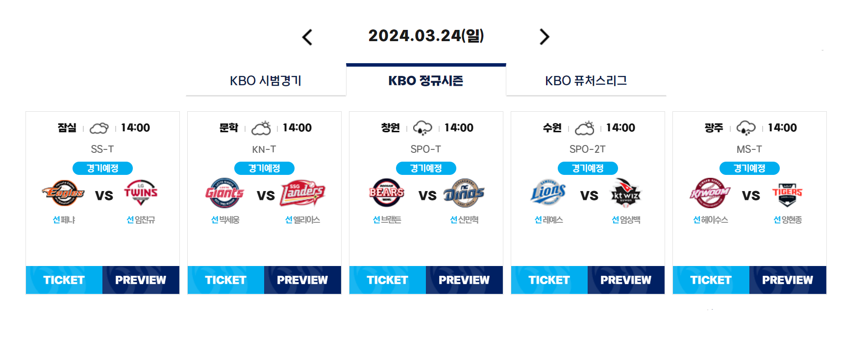Select the SSG Landers logo
Image resolution: width=868 pixels, height=339 pixels.
coord(302,193)
